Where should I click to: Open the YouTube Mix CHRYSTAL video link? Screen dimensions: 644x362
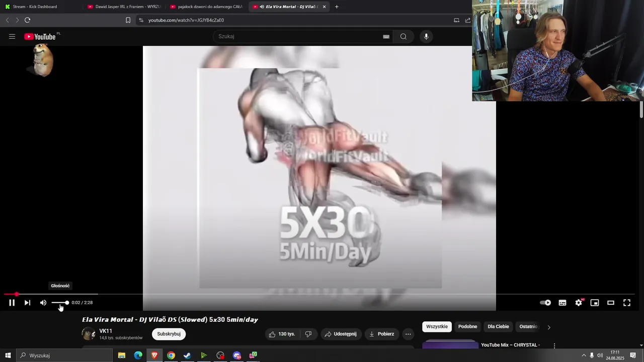510,345
